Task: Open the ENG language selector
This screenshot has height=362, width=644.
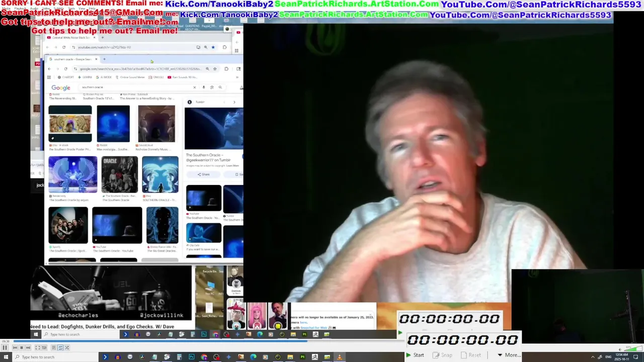Action: pyautogui.click(x=608, y=357)
